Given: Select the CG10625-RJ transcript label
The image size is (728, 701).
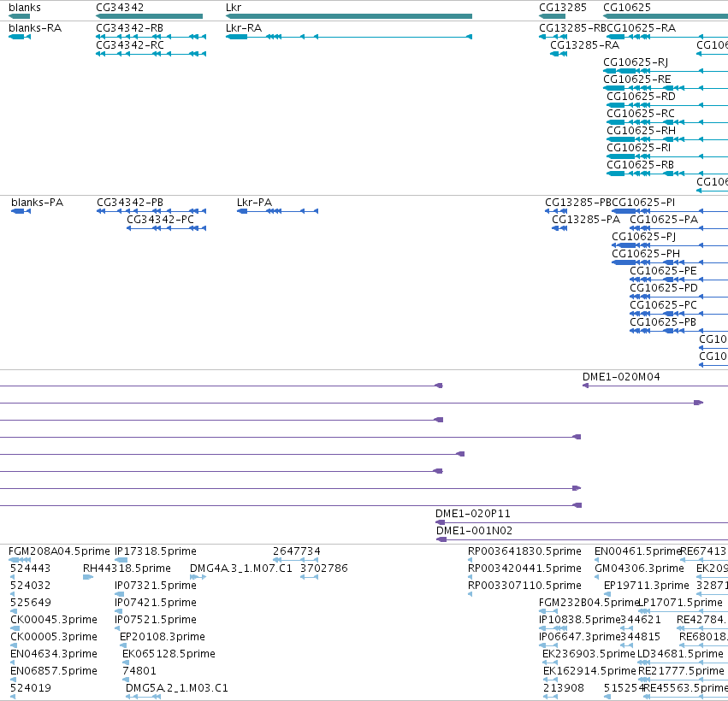Looking at the screenshot, I should click(x=636, y=62).
